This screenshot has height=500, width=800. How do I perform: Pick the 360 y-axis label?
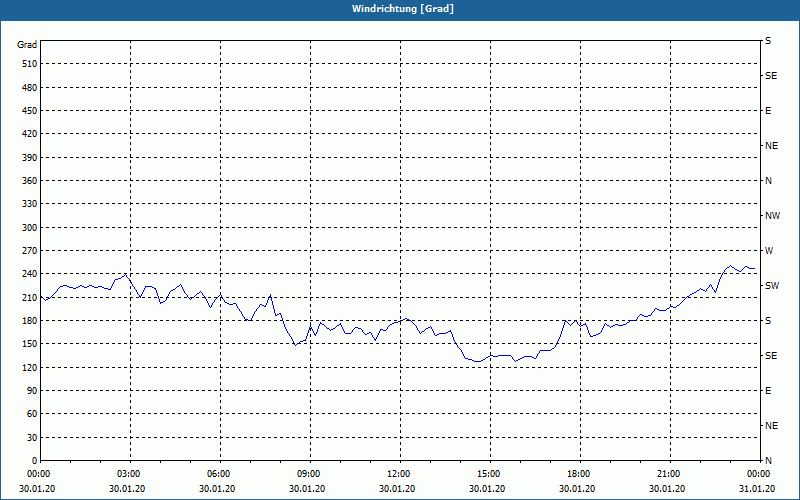pos(30,181)
